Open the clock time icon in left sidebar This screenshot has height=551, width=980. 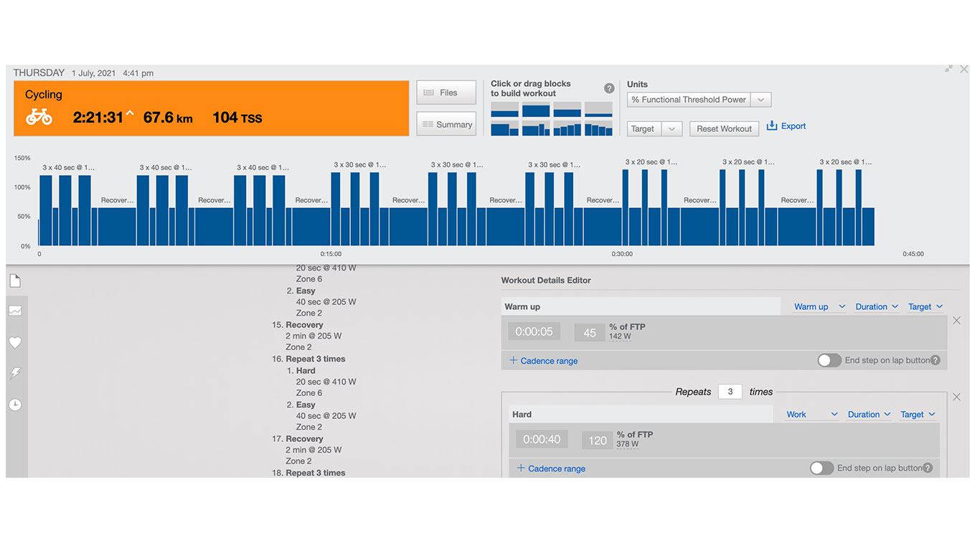(15, 405)
